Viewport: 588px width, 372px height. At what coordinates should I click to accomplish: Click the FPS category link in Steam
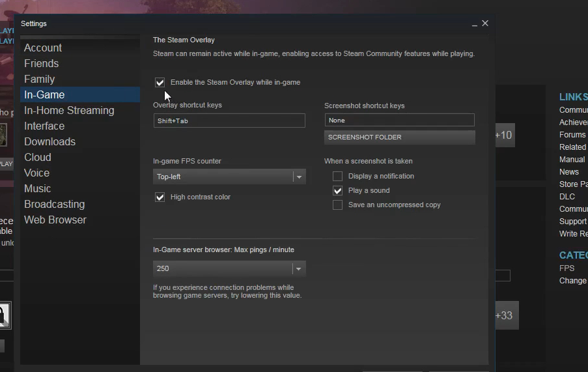pyautogui.click(x=567, y=268)
